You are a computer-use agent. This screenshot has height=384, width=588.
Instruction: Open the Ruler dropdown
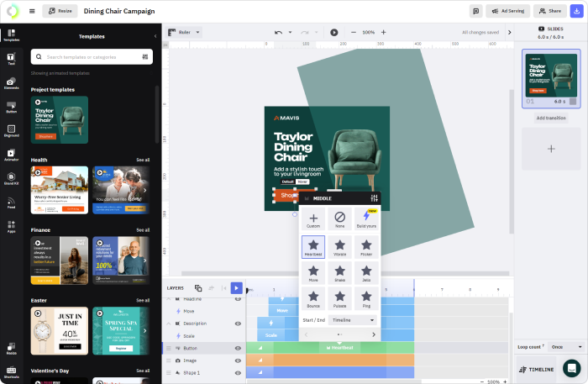184,32
